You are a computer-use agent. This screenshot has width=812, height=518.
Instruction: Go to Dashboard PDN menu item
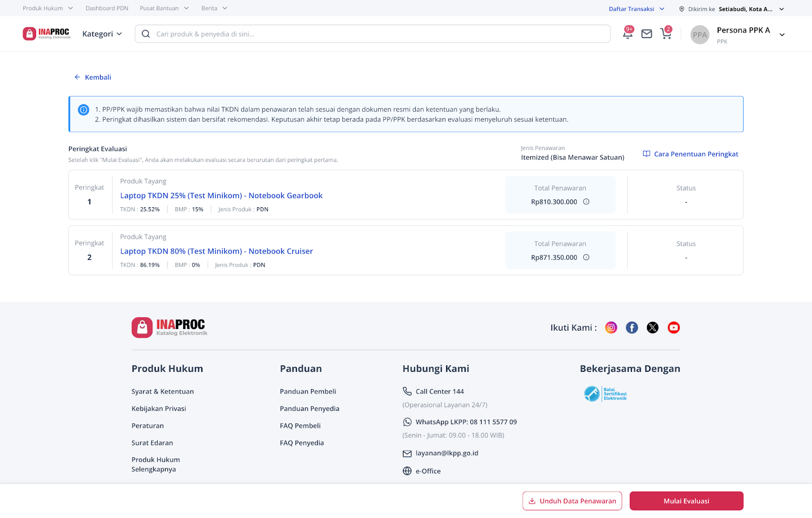click(107, 8)
